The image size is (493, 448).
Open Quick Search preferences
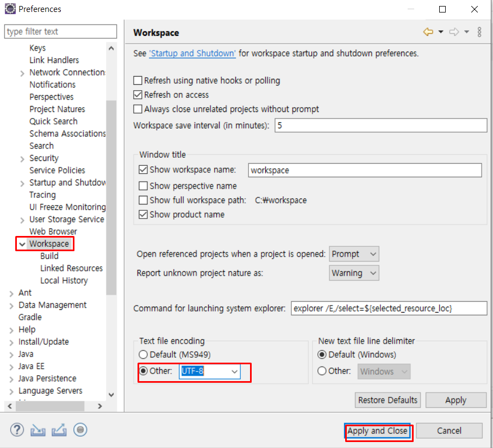53,121
